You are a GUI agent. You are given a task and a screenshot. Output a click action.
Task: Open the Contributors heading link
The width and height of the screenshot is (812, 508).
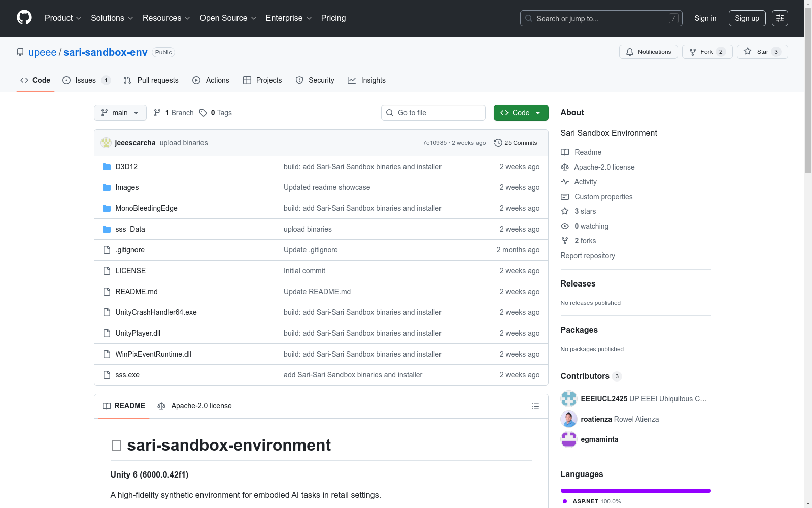pyautogui.click(x=591, y=376)
